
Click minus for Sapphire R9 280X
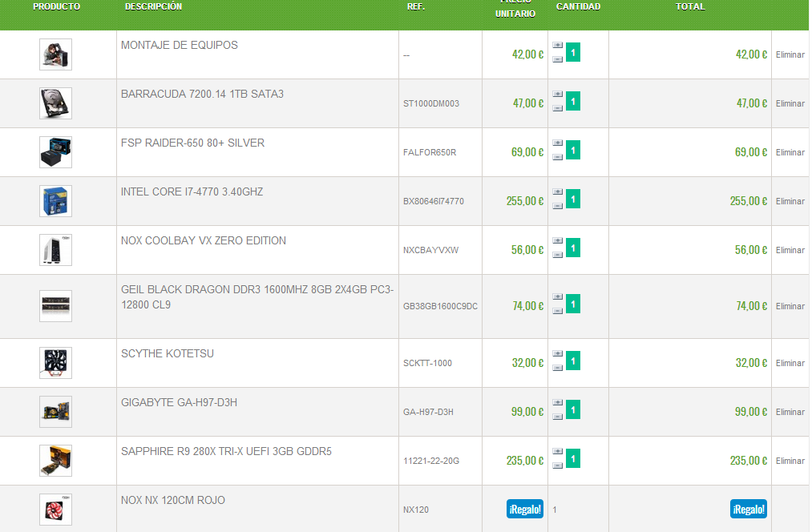coord(557,465)
